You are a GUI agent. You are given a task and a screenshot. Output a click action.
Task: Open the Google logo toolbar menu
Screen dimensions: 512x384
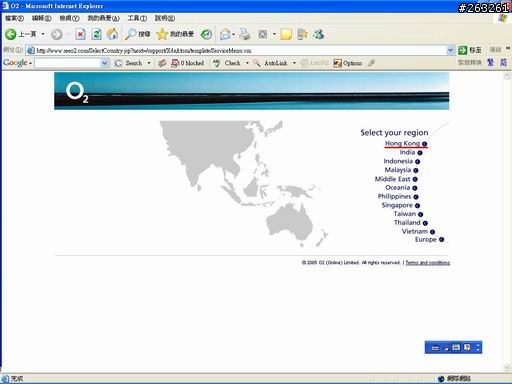click(x=17, y=62)
